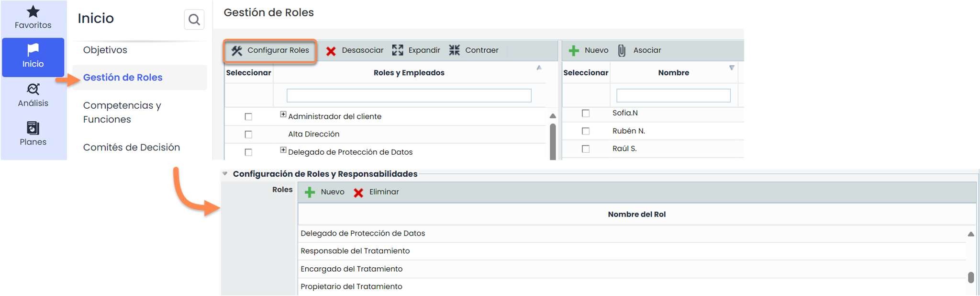980x296 pixels.
Task: Click the Asociar paperclip icon
Action: (x=622, y=50)
